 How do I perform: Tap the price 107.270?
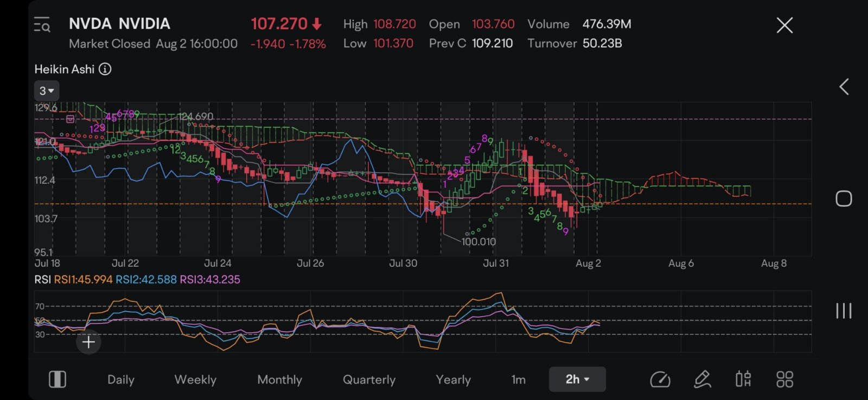279,24
